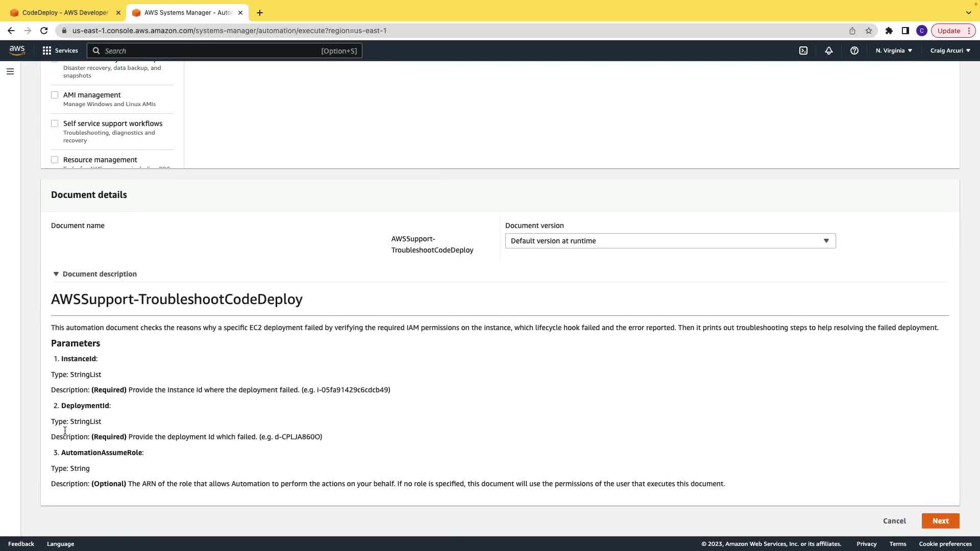Image resolution: width=980 pixels, height=551 pixels.
Task: Click the Next button
Action: click(940, 521)
